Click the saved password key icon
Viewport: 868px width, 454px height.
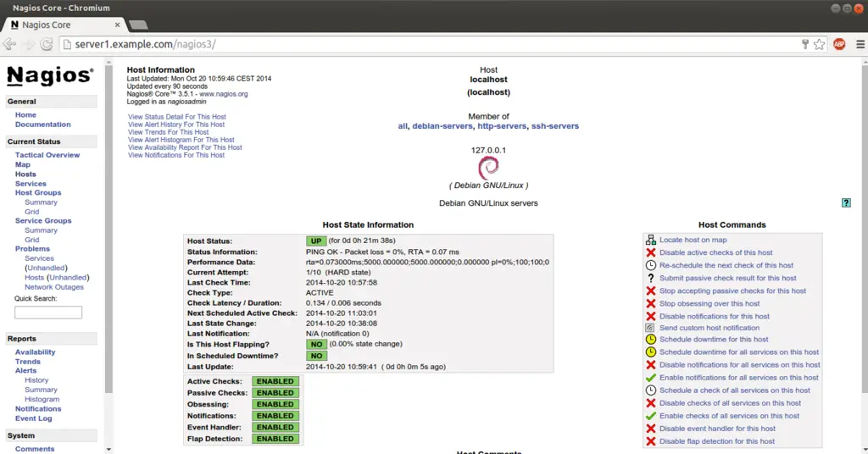pos(805,44)
